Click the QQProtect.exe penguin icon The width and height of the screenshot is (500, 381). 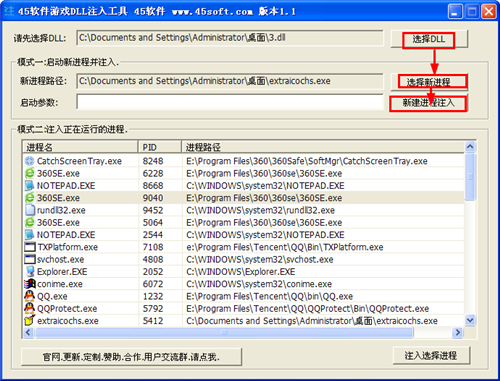click(30, 308)
